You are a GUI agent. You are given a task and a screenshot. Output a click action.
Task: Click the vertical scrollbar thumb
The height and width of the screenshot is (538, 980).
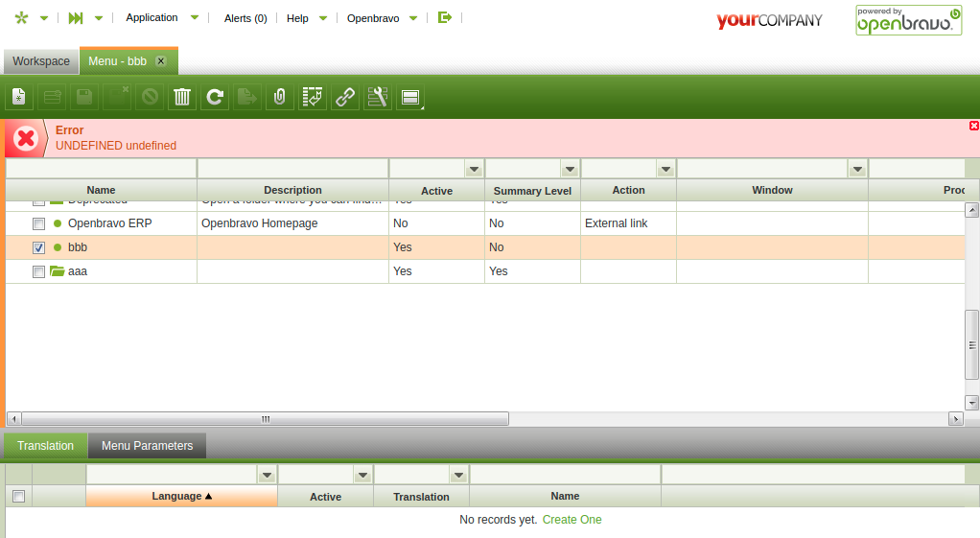972,345
